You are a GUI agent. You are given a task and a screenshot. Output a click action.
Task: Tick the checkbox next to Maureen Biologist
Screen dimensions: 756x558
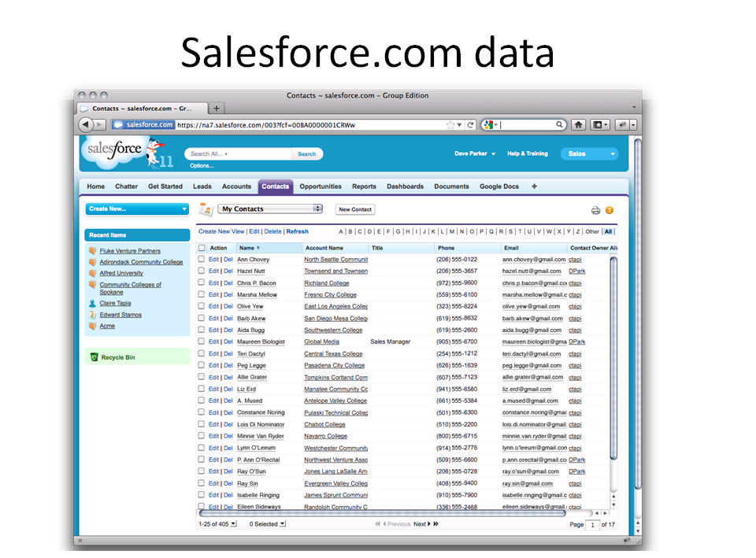pos(202,342)
